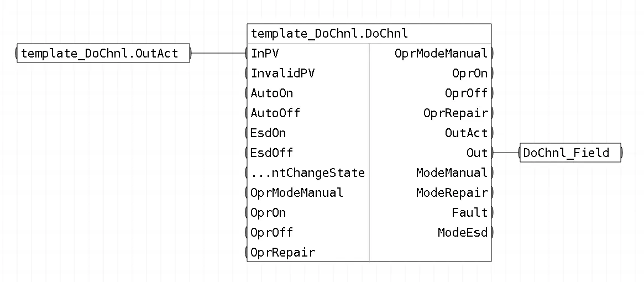Select the truncated ...ntChangeState input pin
644x282 pixels.
(x=307, y=173)
